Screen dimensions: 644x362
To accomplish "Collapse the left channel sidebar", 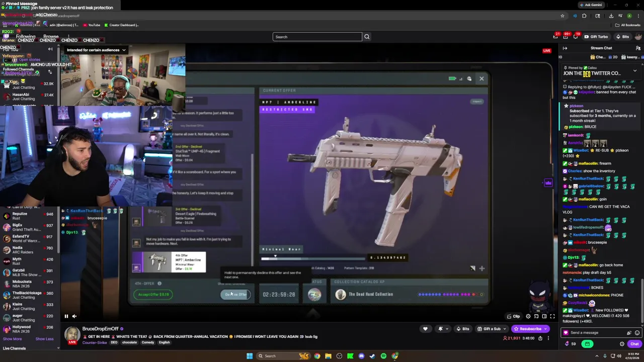I will coord(50,49).
